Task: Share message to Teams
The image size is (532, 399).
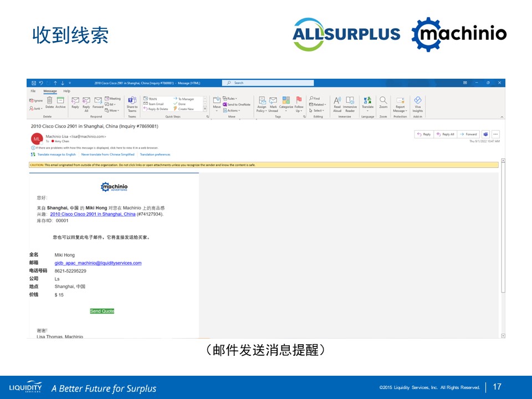Action: [132, 104]
